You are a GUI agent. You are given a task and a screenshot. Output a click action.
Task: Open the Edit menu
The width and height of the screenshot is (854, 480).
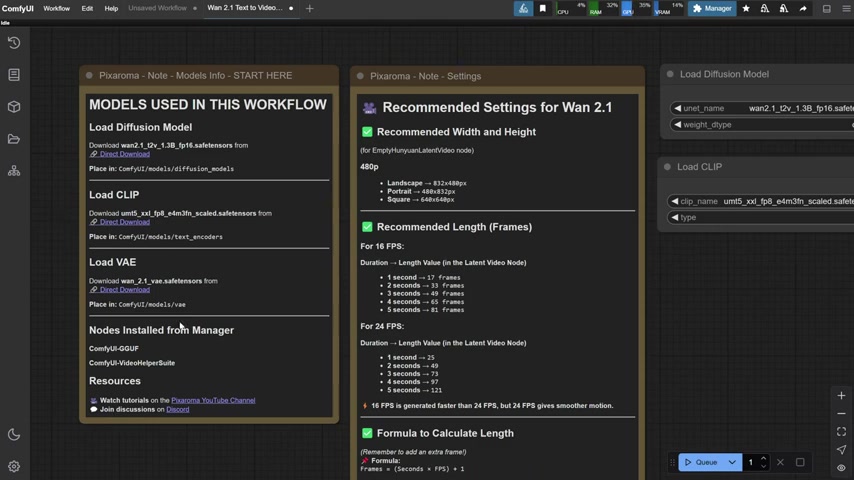[x=87, y=8]
